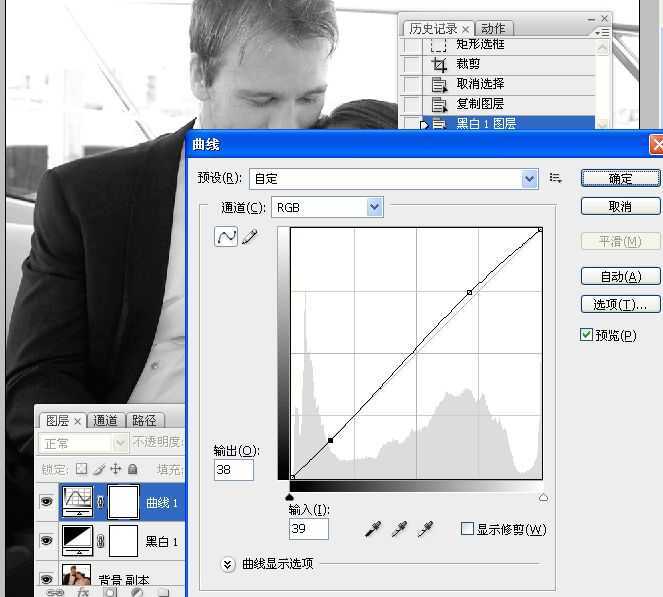Set history brush source box for 取消选择
Image resolution: width=663 pixels, height=597 pixels.
coord(412,85)
